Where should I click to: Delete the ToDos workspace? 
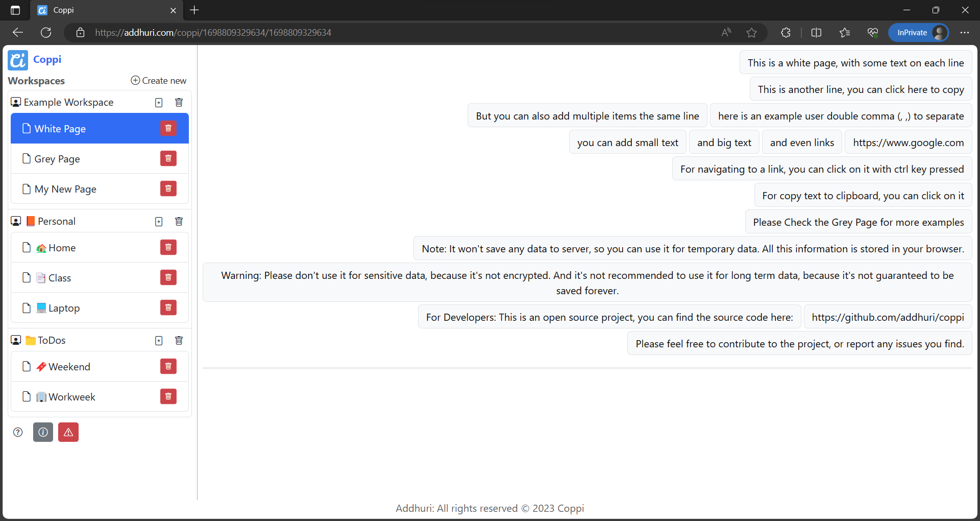179,340
